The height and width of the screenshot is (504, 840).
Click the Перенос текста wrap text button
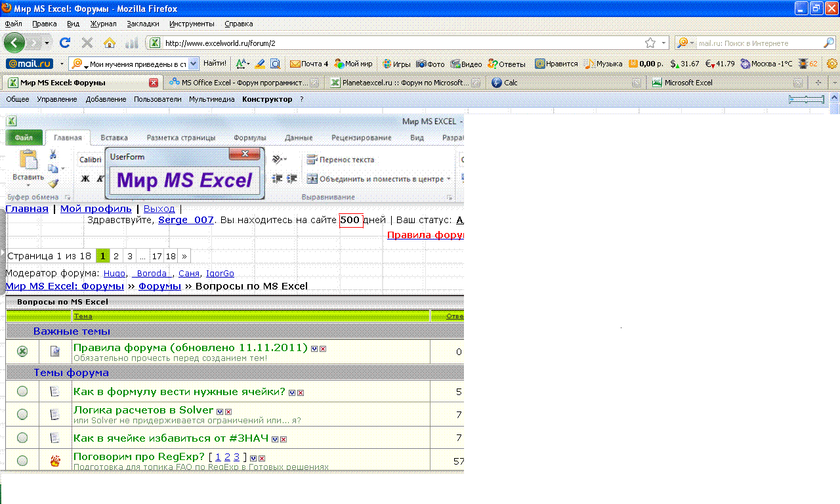tap(341, 159)
